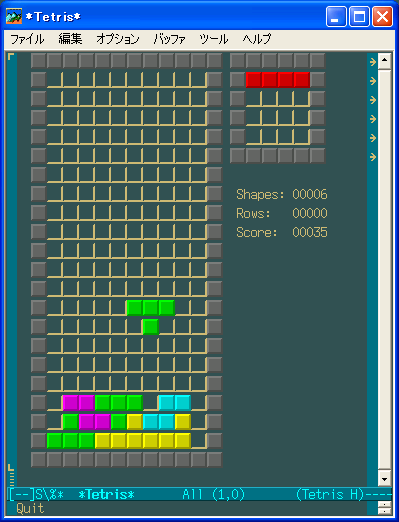Open the 編集 menu

pyautogui.click(x=70, y=39)
